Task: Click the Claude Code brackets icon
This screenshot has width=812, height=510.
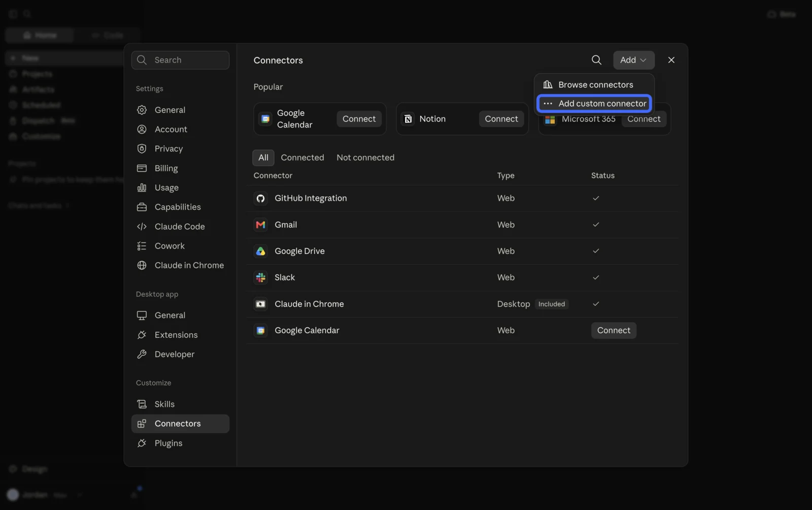Action: tap(142, 227)
